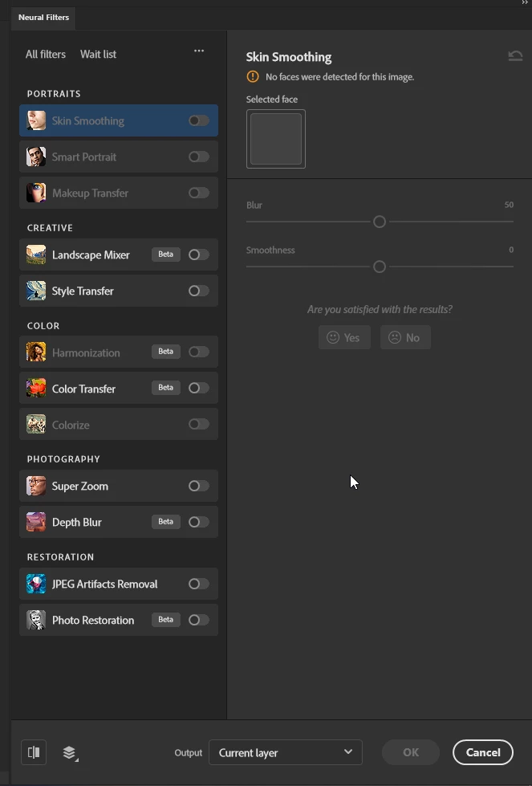Select the JPEG Artifacts Removal label
Viewport: 532px width, 786px height.
104,584
